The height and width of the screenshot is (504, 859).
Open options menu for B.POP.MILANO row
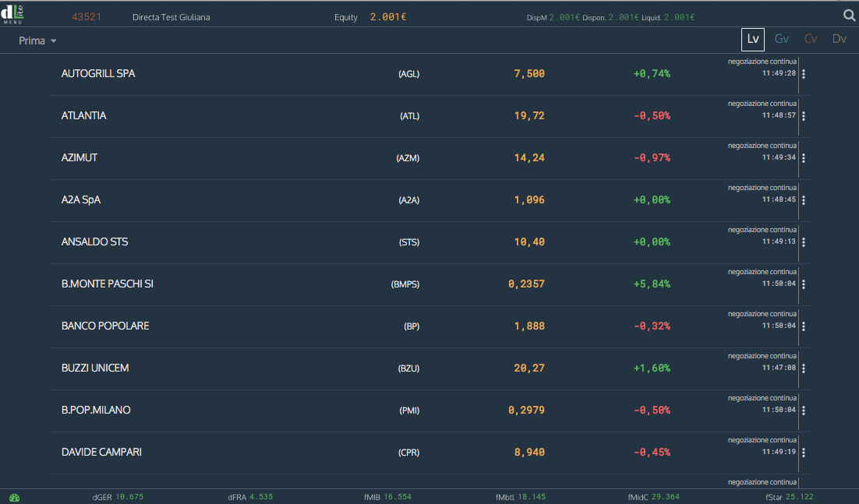pos(804,411)
